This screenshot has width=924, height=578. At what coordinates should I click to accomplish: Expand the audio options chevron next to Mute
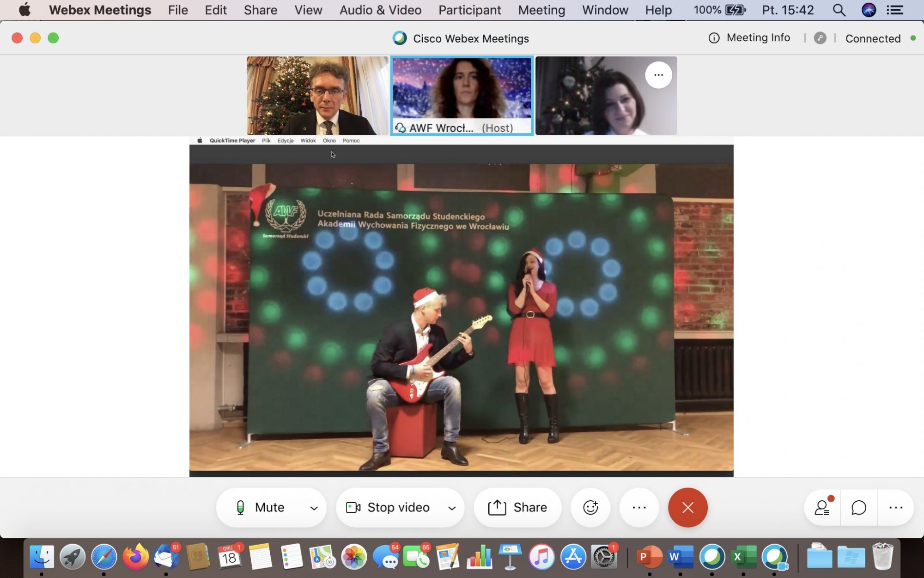pos(314,508)
